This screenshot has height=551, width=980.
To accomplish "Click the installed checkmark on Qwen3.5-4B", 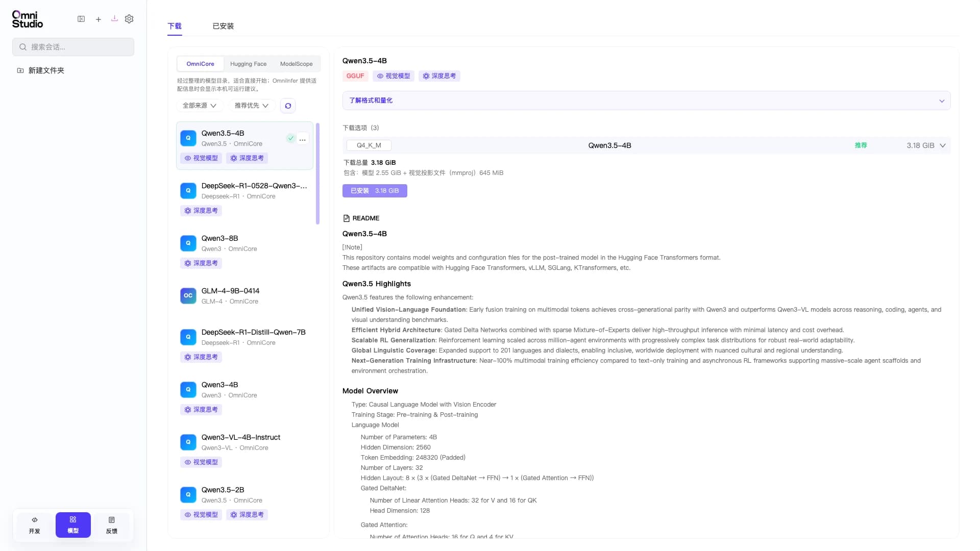I will click(x=290, y=138).
